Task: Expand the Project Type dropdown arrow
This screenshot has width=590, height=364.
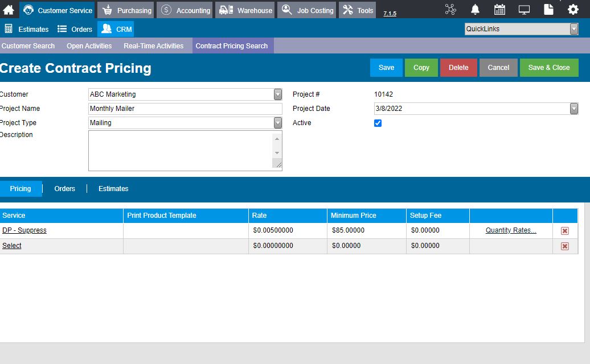Action: coord(278,123)
